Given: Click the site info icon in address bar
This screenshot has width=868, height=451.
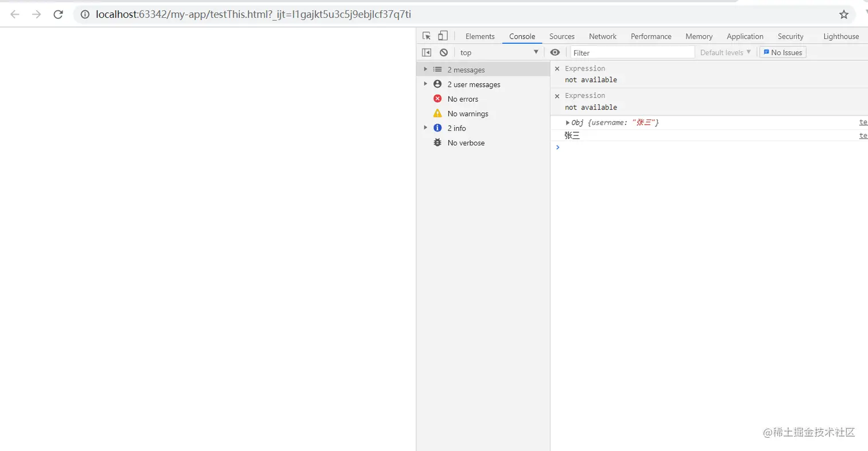Looking at the screenshot, I should coord(85,14).
